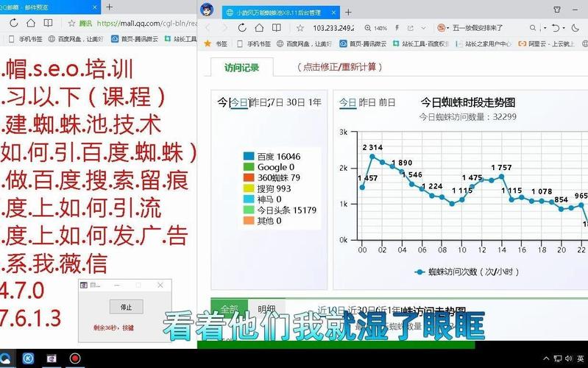Click the 停止 button in small dialog
Image resolution: width=588 pixels, height=368 pixels.
[x=127, y=307]
